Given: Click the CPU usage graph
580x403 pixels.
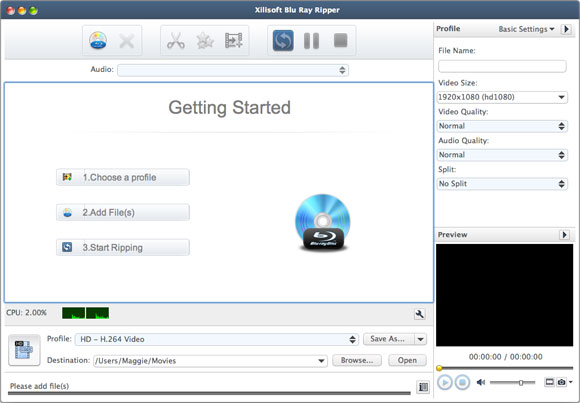Looking at the screenshot, I should [85, 313].
